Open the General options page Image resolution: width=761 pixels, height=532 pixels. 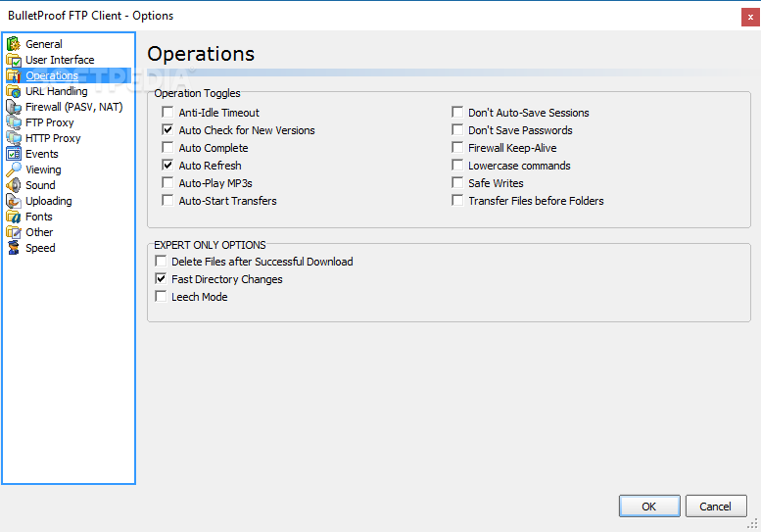point(44,44)
